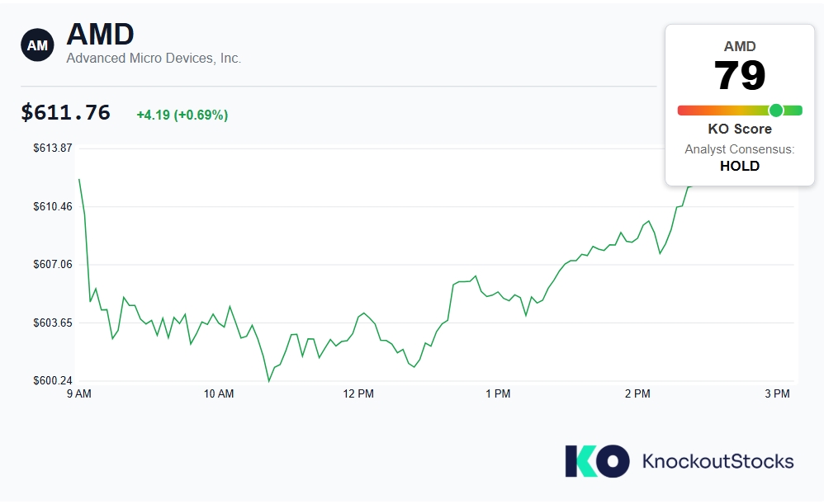
Task: Click the 3 PM x-axis label
Action: tap(777, 393)
